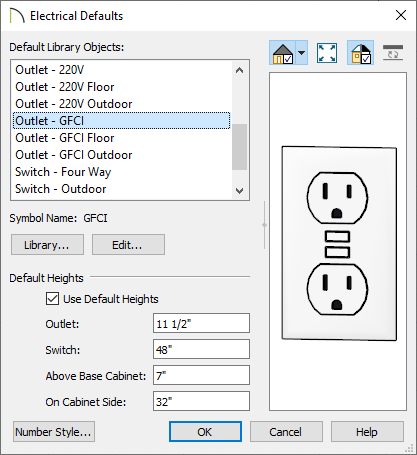Select Outlet - 220V Floor item

pos(65,87)
